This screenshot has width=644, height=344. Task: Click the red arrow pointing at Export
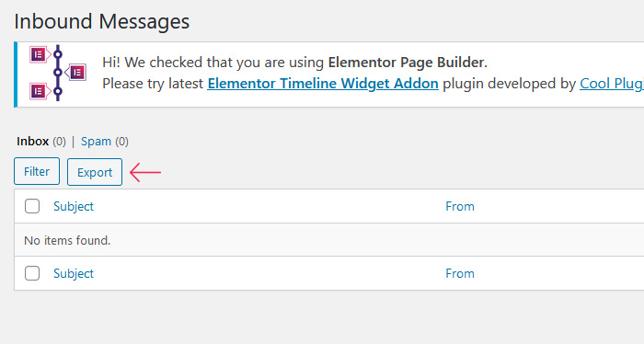(x=145, y=172)
